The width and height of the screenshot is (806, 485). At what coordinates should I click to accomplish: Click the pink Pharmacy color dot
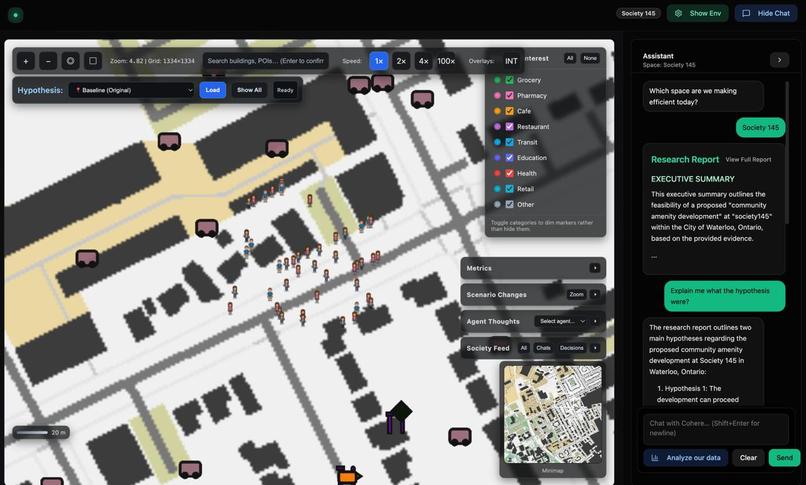coord(497,96)
